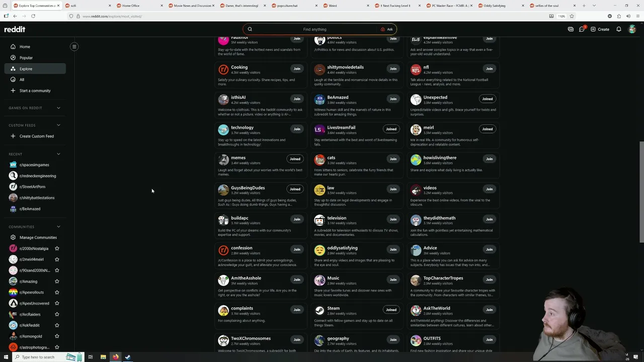The width and height of the screenshot is (644, 362).
Task: Toggle Joined button for Unexpected
Action: (x=487, y=99)
